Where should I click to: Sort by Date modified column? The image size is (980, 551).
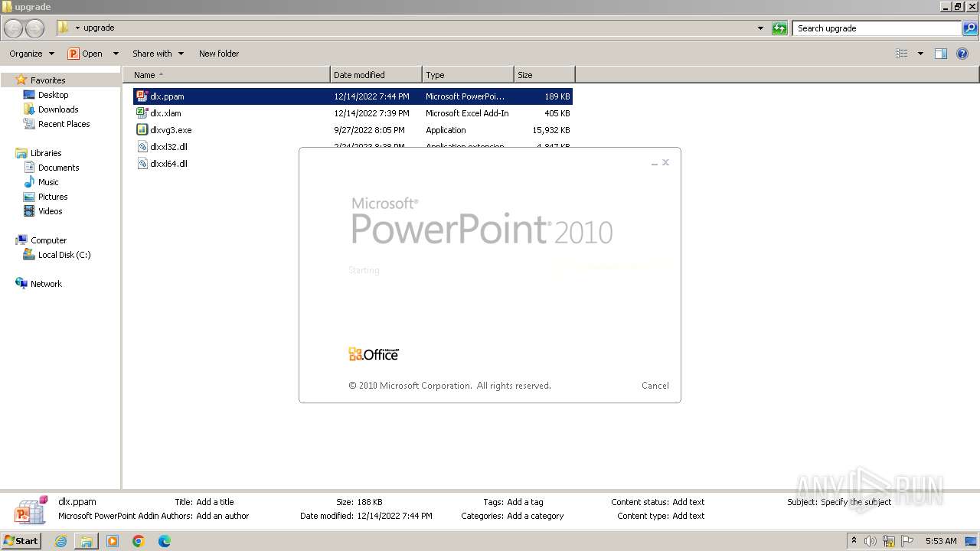click(376, 75)
